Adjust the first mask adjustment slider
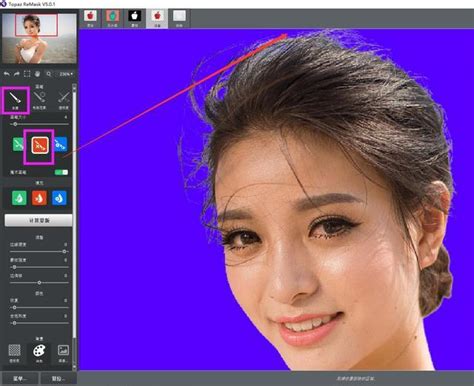The width and height of the screenshot is (474, 386). [39, 251]
